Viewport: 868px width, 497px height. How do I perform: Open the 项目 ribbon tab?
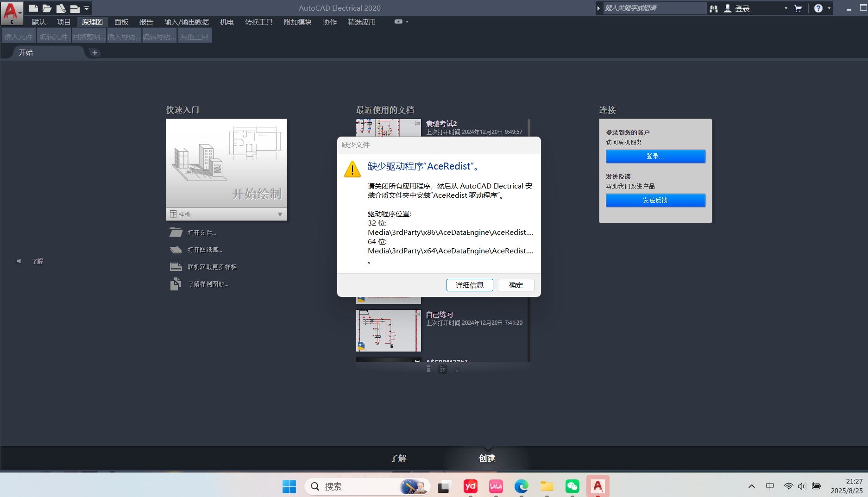coord(63,22)
